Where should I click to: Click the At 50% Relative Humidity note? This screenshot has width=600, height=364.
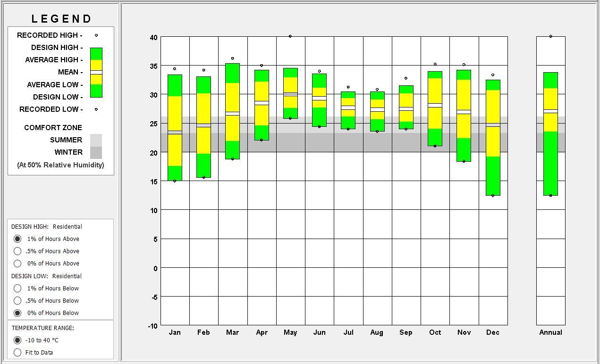coord(60,165)
